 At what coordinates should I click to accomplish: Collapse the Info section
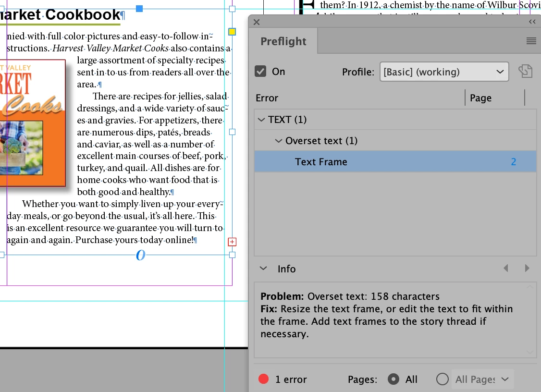coord(263,269)
